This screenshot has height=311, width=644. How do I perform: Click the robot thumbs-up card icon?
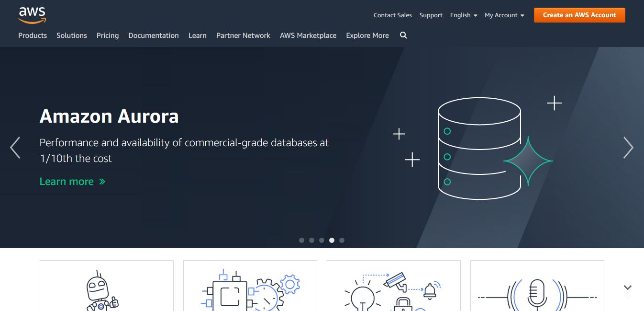pos(101,291)
